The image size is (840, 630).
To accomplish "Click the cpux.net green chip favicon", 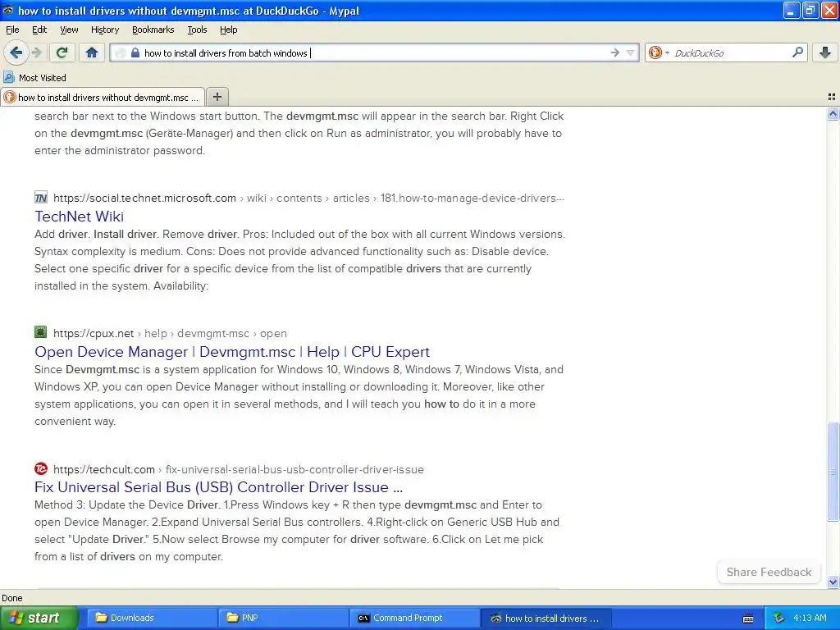I will coord(41,332).
